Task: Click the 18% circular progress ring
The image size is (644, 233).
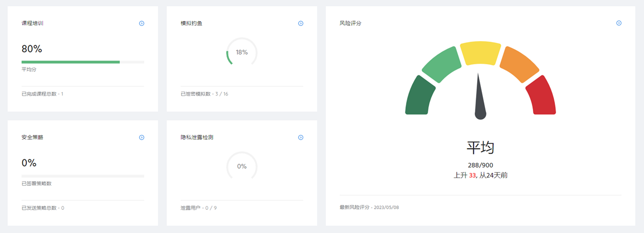Action: point(242,52)
